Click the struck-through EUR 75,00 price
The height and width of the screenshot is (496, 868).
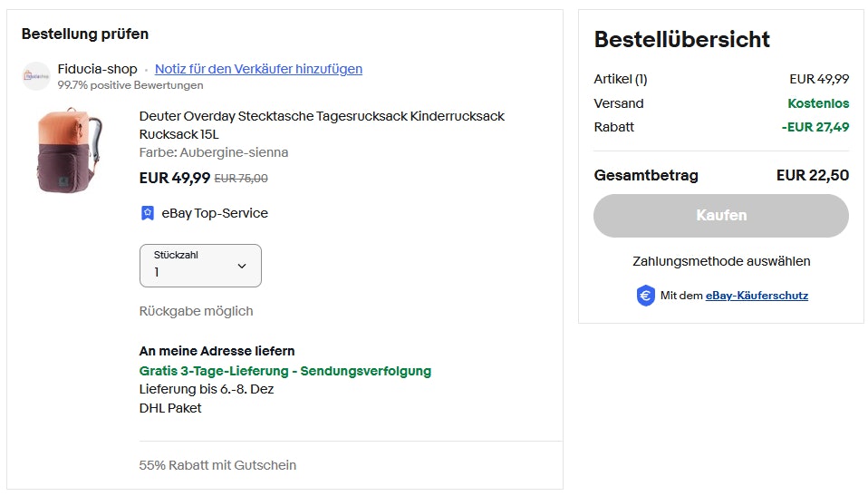(241, 179)
